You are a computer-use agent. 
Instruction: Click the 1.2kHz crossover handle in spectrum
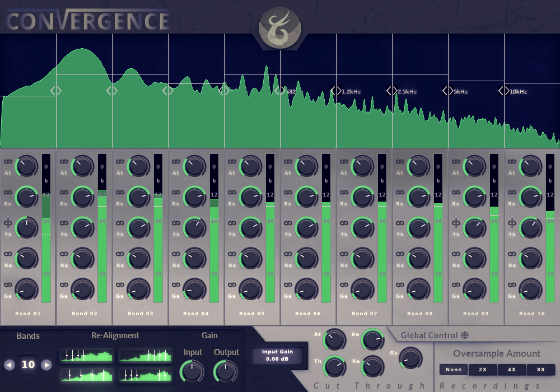click(x=336, y=91)
